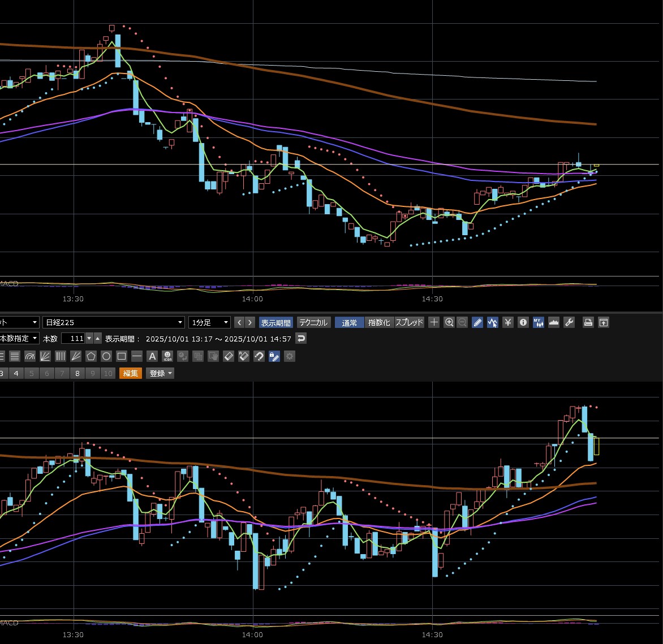Toggle the drawing pencil mode icon
This screenshot has width=663, height=644.
pyautogui.click(x=477, y=322)
